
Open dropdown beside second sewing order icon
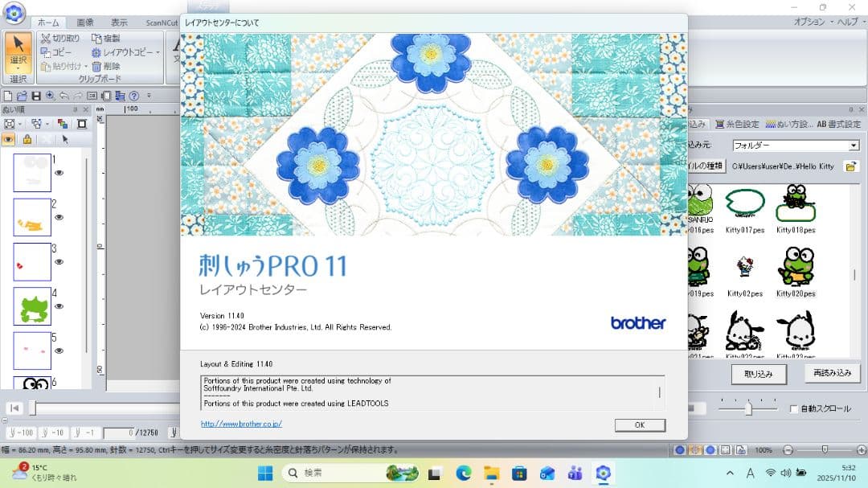[47, 124]
